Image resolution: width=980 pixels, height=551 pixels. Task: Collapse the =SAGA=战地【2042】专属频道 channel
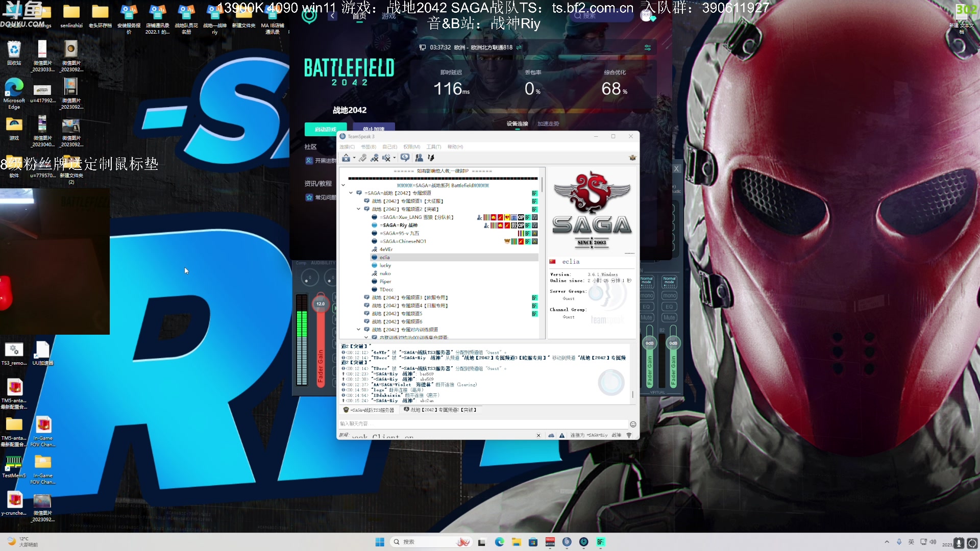[x=351, y=193]
